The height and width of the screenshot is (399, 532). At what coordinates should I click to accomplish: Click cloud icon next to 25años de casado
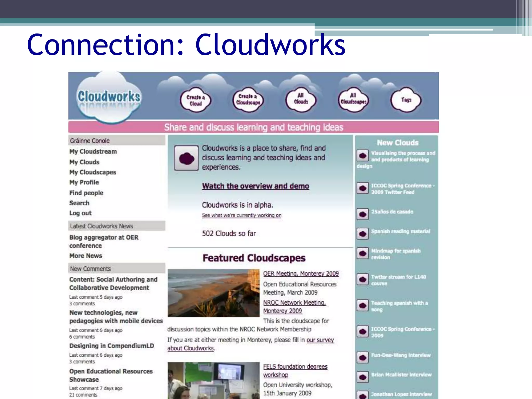(363, 214)
